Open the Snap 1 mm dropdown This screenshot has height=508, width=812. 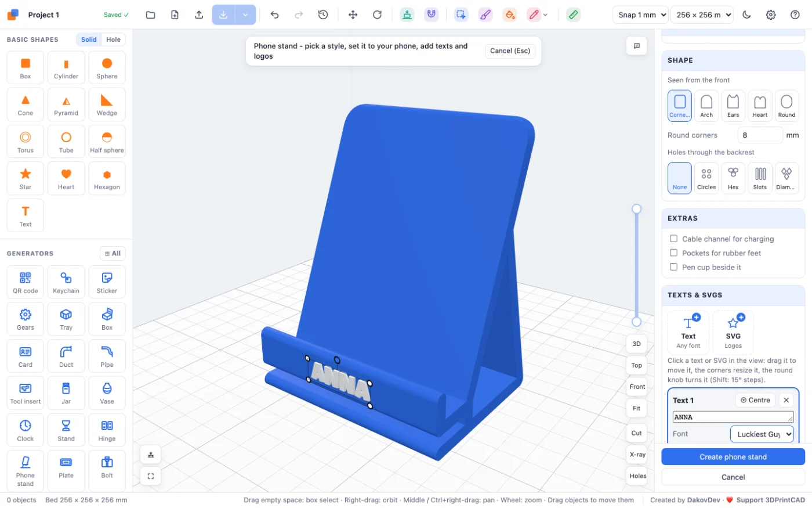pos(640,15)
